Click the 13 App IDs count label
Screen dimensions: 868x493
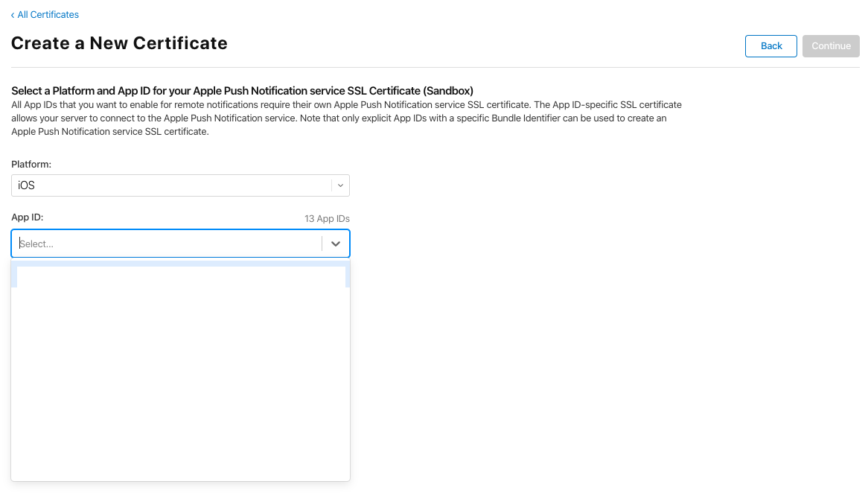point(327,219)
